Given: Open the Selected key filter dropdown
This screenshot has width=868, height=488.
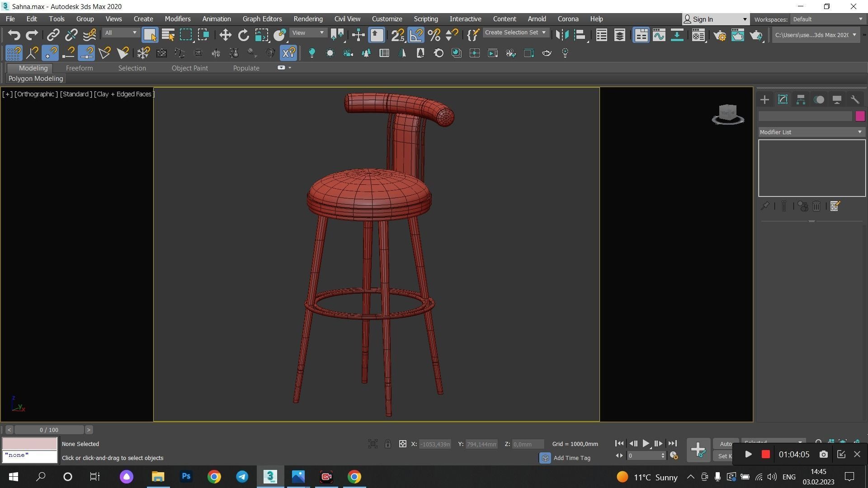Looking at the screenshot, I should (773, 442).
